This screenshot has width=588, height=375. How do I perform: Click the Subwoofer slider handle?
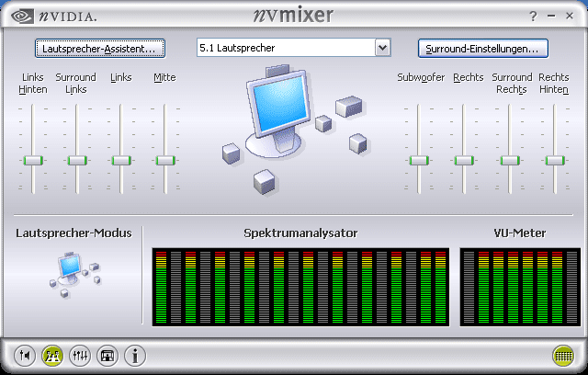[x=419, y=161]
